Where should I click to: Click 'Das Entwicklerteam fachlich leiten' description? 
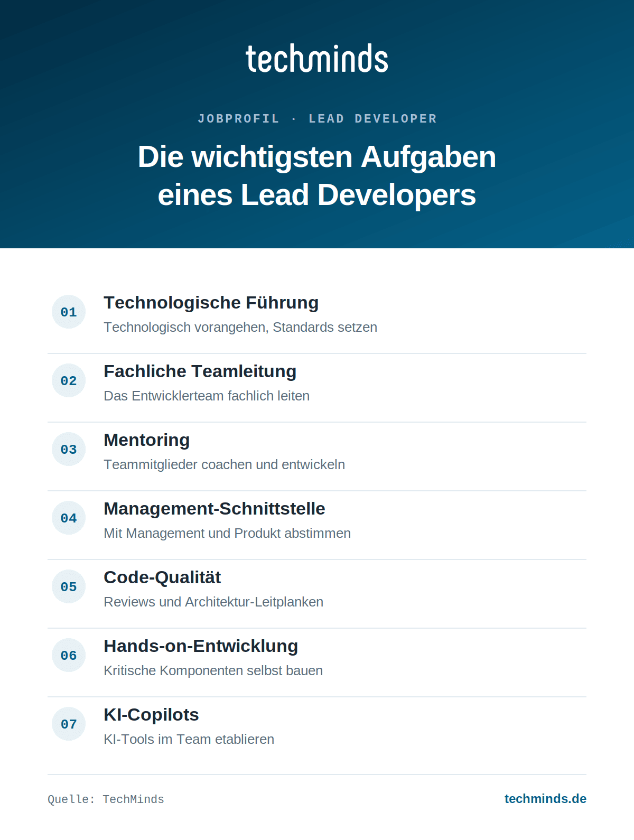207,396
